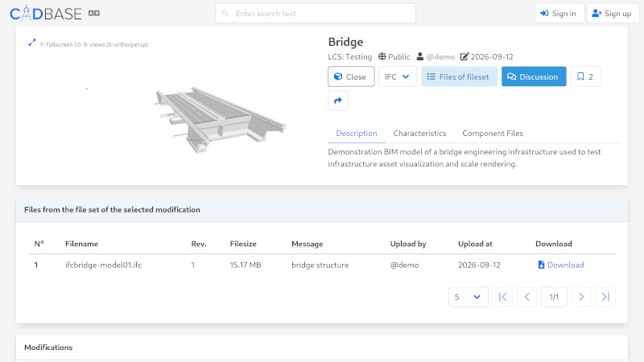This screenshot has height=362, width=644.
Task: Toggle fullscreen viewer with expand icon
Action: [x=31, y=43]
